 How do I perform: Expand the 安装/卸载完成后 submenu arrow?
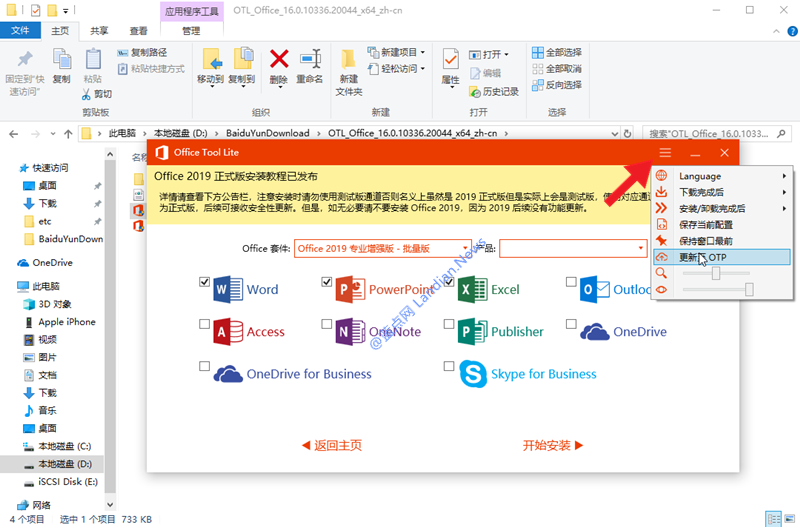[x=784, y=209]
